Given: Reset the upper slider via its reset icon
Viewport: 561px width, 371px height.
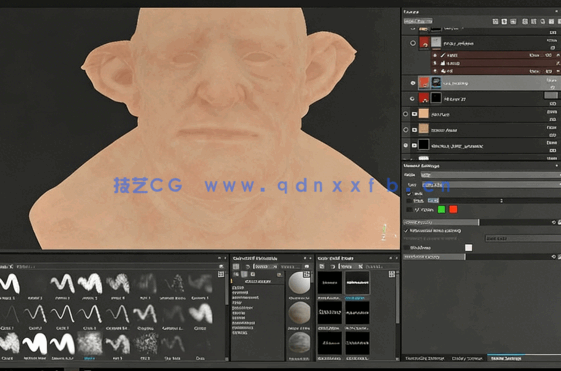Looking at the screenshot, I should coord(554,223).
